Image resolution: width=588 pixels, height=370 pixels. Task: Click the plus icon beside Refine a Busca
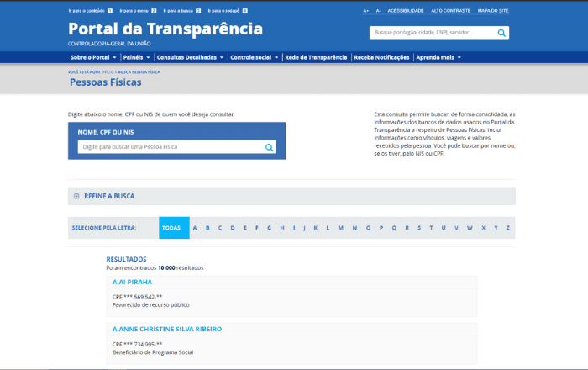(76, 196)
